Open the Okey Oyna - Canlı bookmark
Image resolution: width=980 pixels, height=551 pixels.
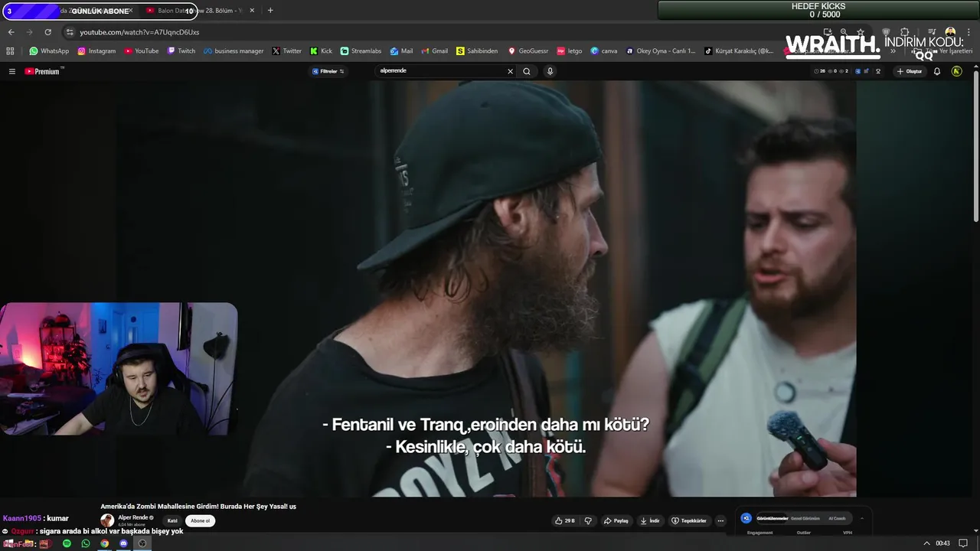661,51
